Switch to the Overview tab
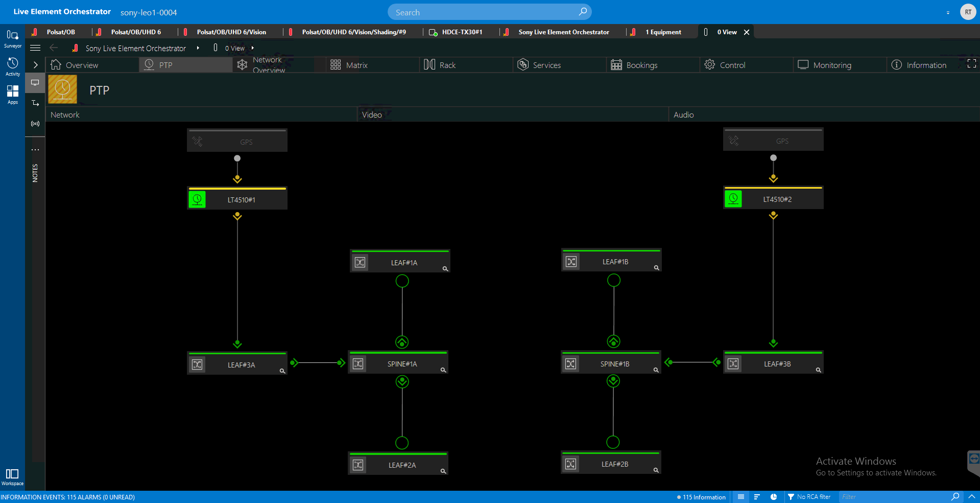This screenshot has height=503, width=980. pos(92,65)
